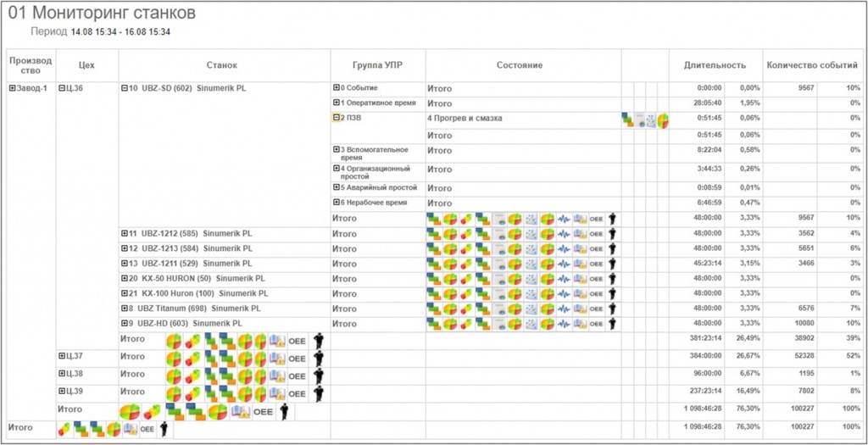The height and width of the screenshot is (445, 868).
Task: Open the scatter plot icon in UBZ-1212 (585) row
Action: [x=531, y=234]
